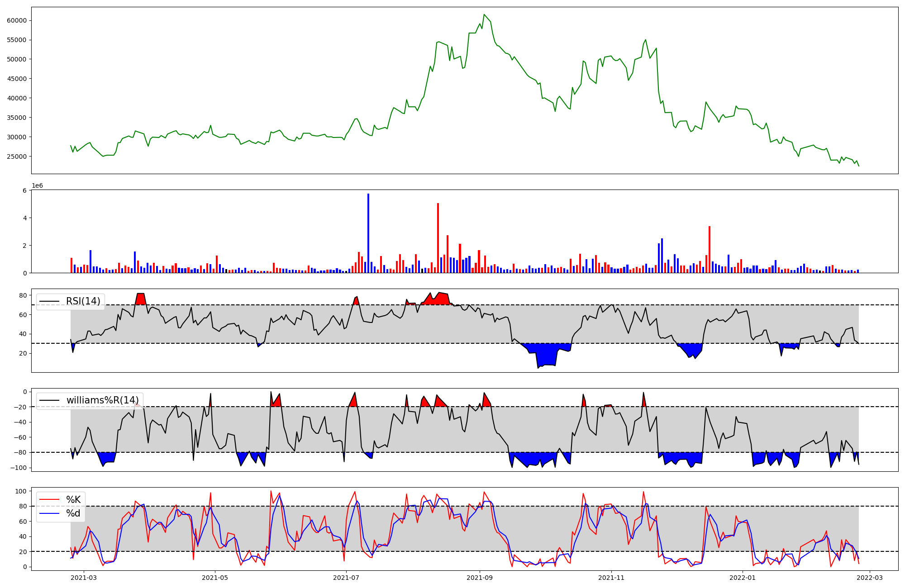Image resolution: width=905 pixels, height=588 pixels.
Task: Click the williams%R(14) legend label
Action: coord(102,400)
